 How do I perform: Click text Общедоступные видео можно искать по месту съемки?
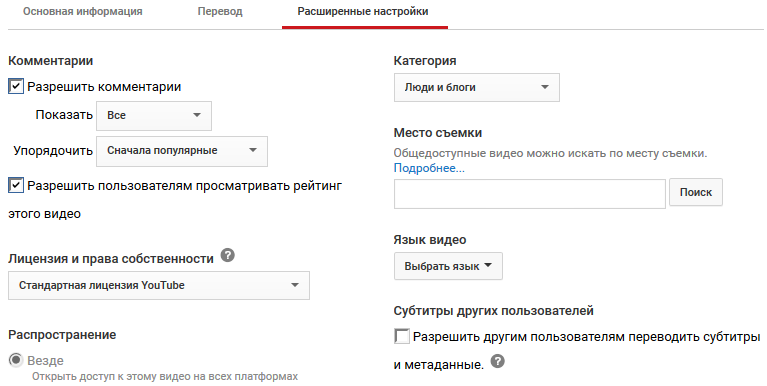tap(550, 153)
